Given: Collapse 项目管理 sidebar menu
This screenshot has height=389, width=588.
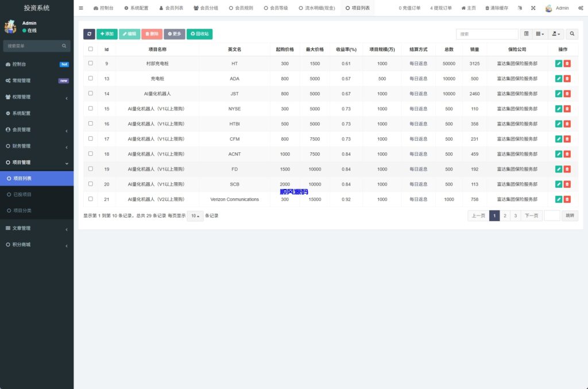Looking at the screenshot, I should (37, 163).
